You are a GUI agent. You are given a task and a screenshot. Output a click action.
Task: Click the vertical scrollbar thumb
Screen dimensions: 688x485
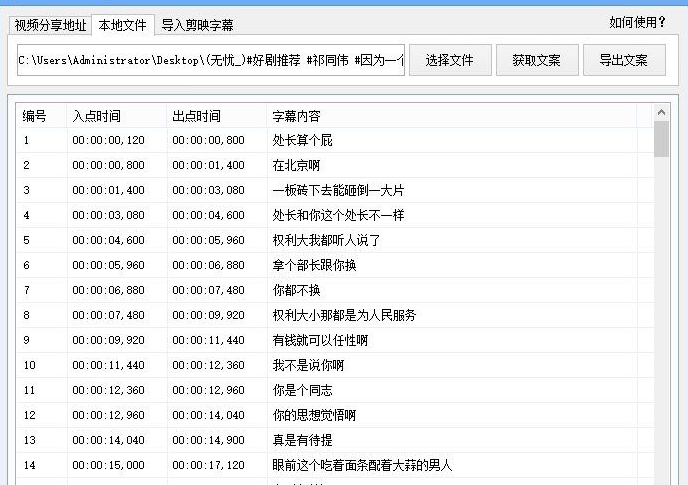click(661, 139)
